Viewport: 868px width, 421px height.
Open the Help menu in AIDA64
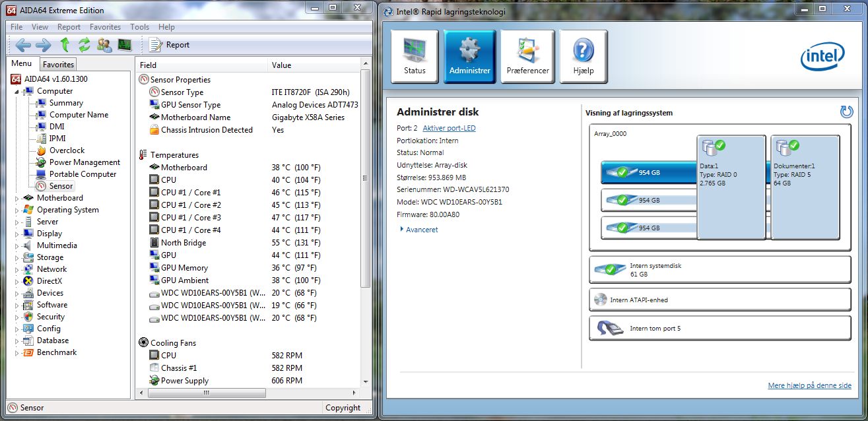pos(167,27)
